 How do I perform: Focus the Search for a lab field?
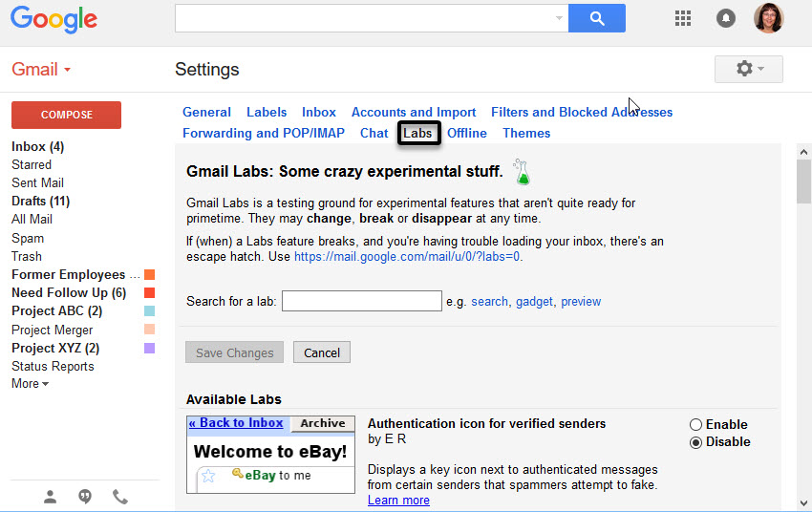361,301
